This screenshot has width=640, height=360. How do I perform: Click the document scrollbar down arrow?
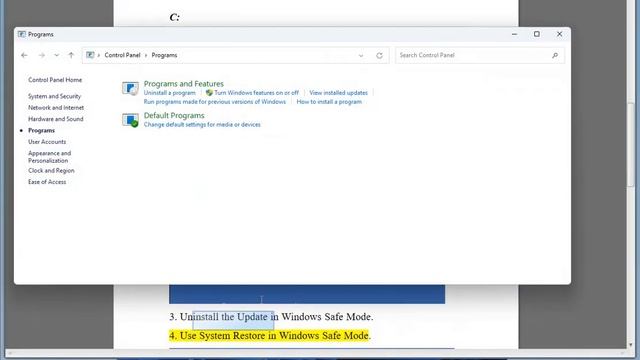coord(631,345)
